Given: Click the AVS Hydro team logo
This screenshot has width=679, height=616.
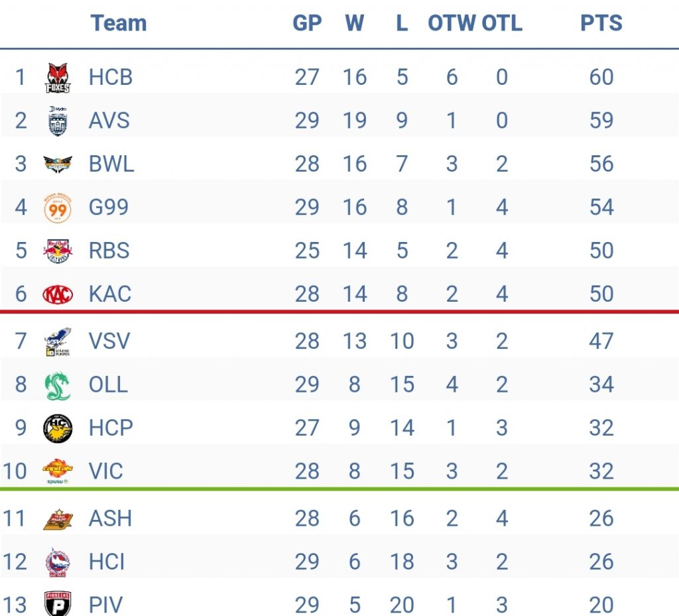Looking at the screenshot, I should 58,121.
